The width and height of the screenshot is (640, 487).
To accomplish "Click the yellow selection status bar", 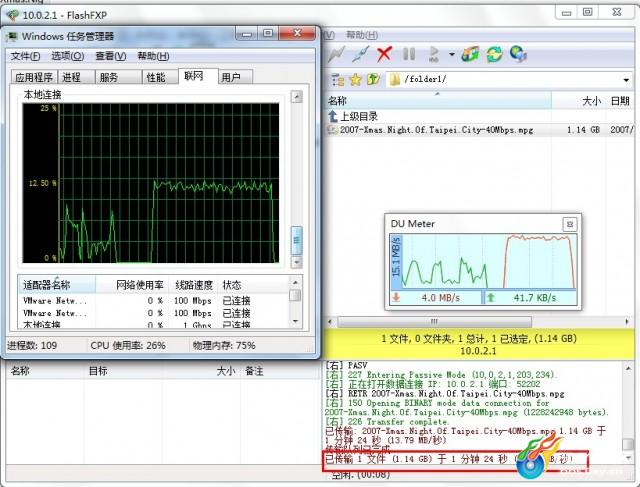I will point(479,345).
